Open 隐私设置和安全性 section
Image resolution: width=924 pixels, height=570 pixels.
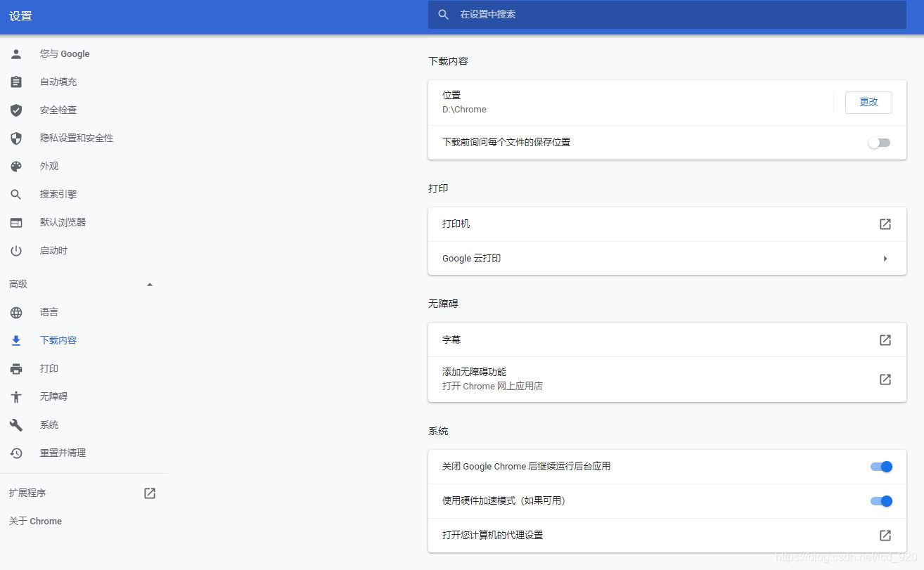point(77,138)
